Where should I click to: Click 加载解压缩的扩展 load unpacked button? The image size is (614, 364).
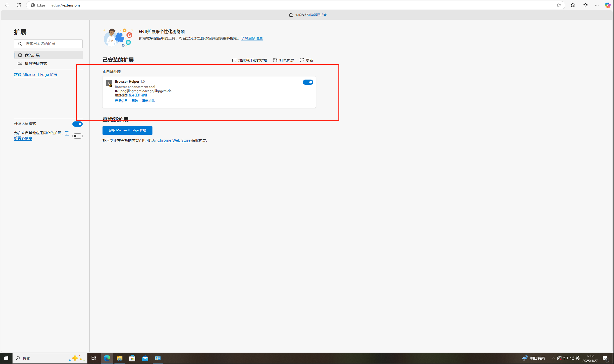pos(250,60)
